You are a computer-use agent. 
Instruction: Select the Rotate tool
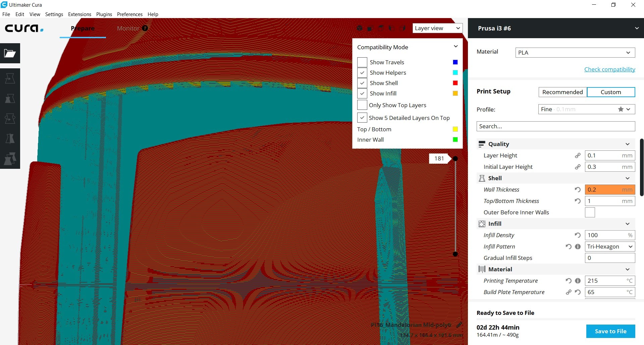(10, 119)
